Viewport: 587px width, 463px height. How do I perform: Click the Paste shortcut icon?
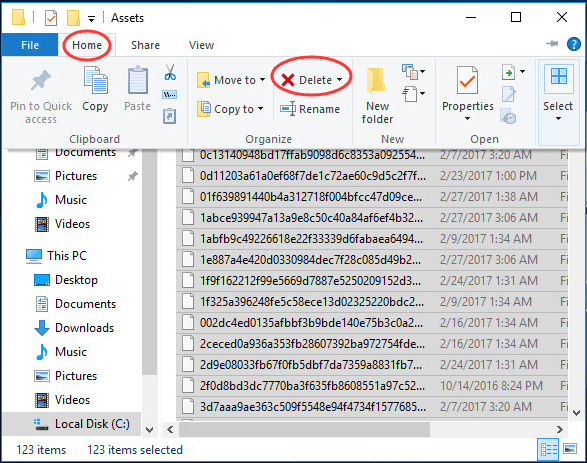coord(170,116)
